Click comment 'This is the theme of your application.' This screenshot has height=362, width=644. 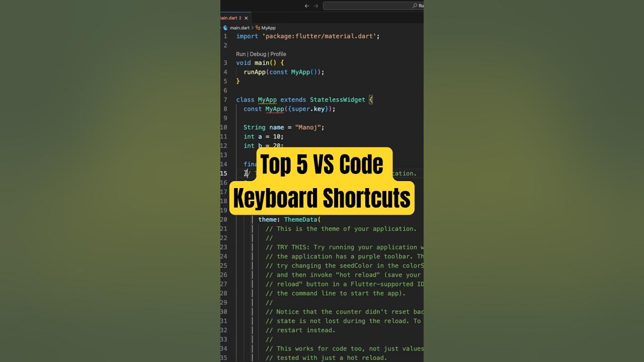342,229
